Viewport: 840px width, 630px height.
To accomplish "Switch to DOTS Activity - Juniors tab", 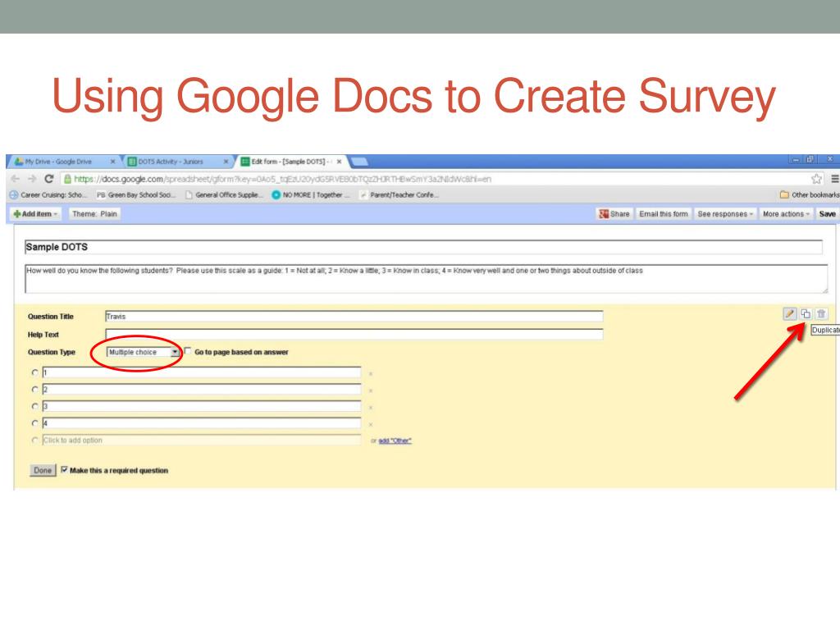I will (172, 162).
